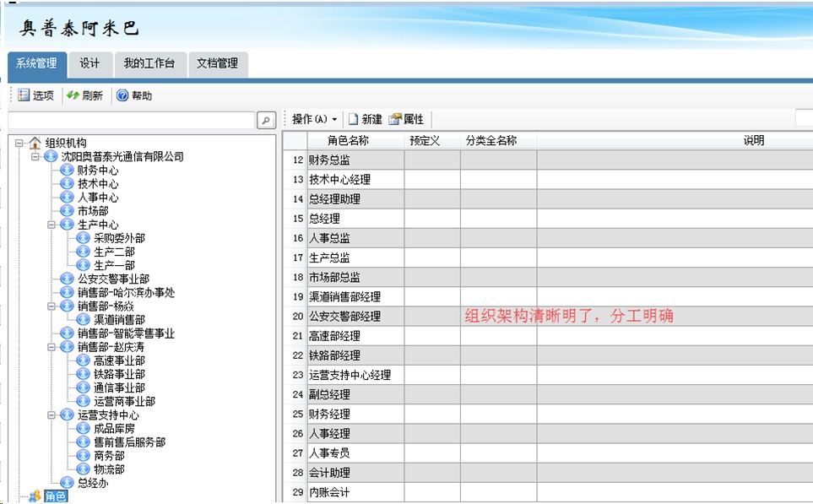Select the 角色 roles node icon
This screenshot has width=813, height=504.
35,496
